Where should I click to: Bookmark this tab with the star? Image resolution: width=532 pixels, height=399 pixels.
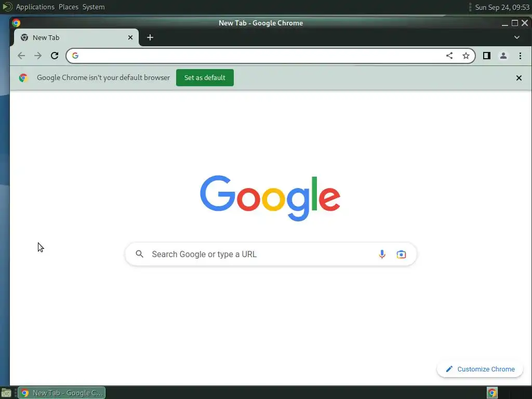(x=466, y=56)
